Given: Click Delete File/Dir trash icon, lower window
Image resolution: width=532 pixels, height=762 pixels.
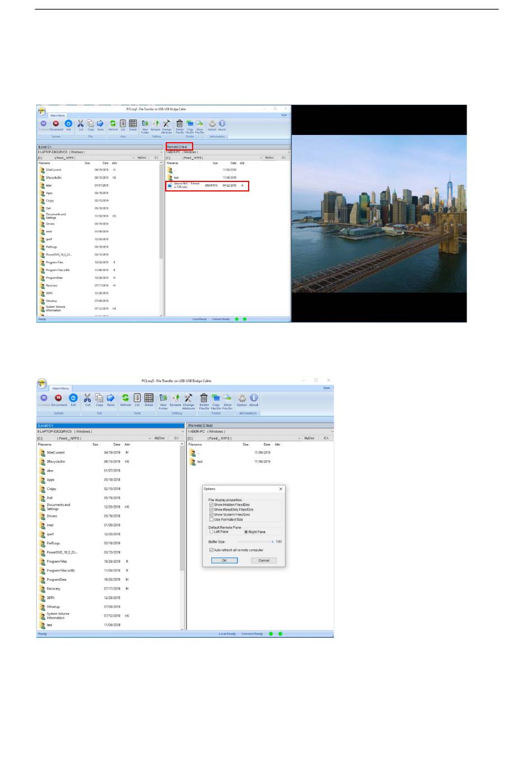Looking at the screenshot, I should pos(204,398).
